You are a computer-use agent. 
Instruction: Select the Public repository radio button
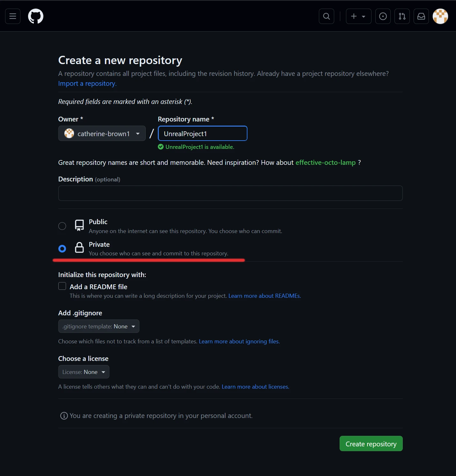coord(62,226)
